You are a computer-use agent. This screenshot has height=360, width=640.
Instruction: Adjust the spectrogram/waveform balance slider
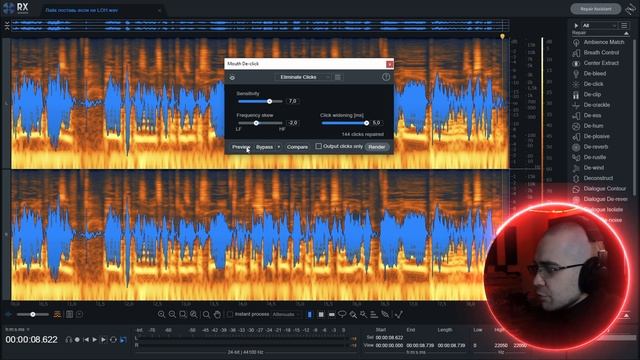click(33, 314)
